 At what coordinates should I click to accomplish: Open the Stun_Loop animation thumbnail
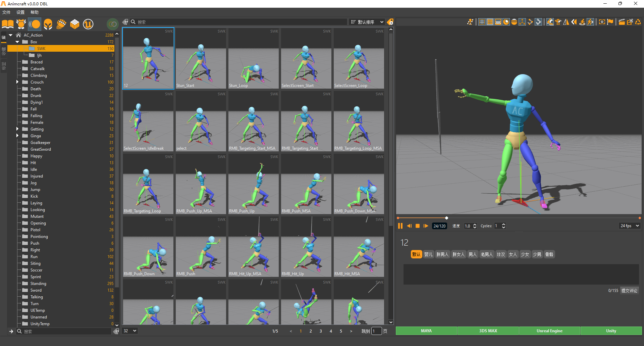tap(253, 58)
